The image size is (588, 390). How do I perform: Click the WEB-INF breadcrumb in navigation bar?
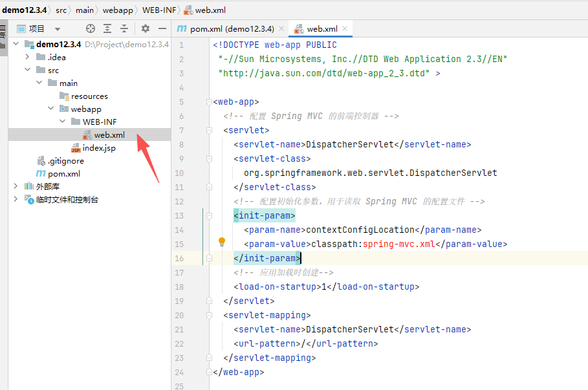158,10
